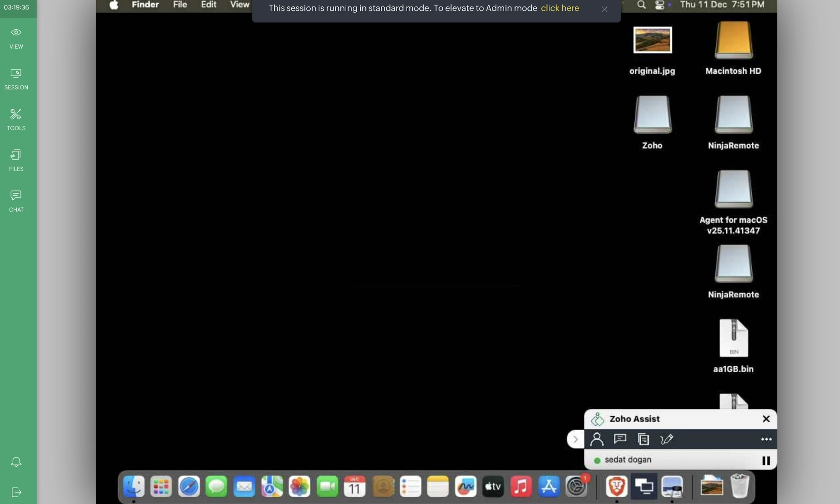Viewport: 840px width, 504px height.
Task: Click the date and time in the menu bar
Action: click(x=722, y=5)
